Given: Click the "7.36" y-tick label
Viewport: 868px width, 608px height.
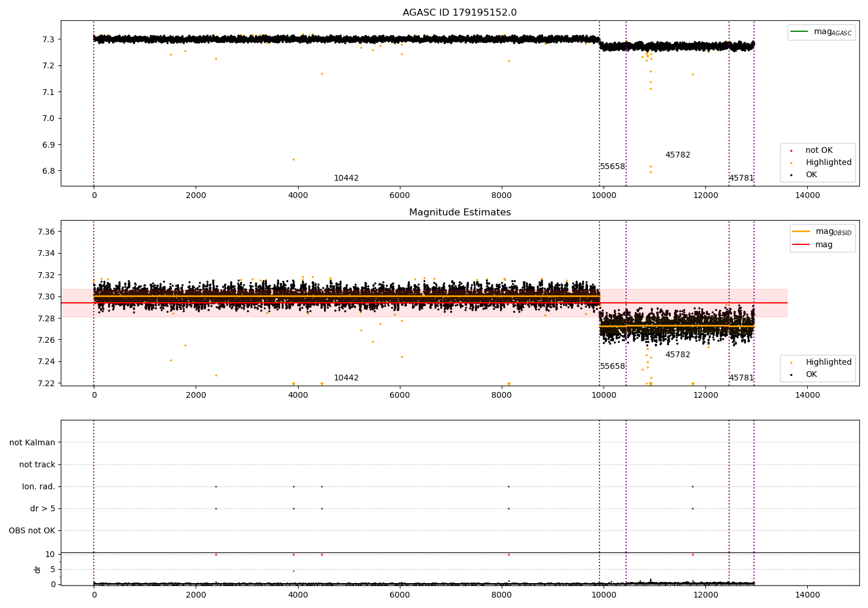Looking at the screenshot, I should pos(46,232).
